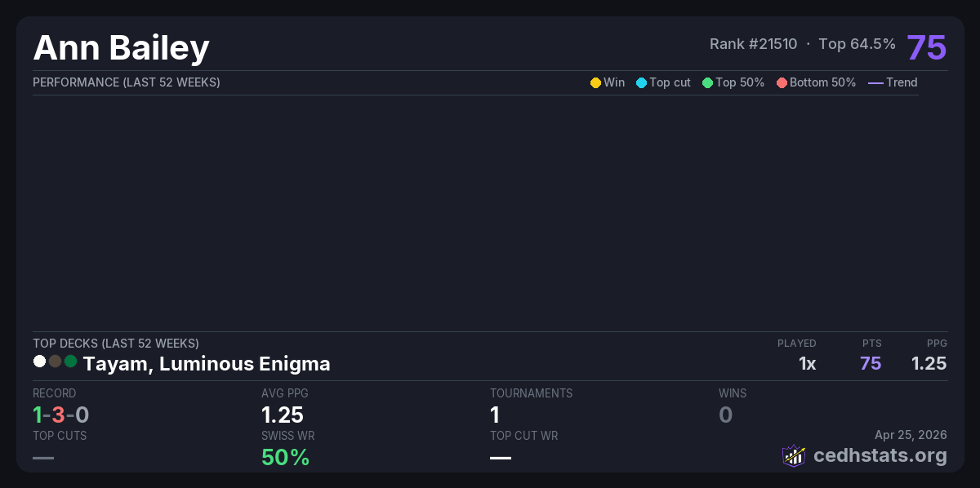Screen dimensions: 980x488
Task: Click the green mana color dot
Action: tap(70, 362)
